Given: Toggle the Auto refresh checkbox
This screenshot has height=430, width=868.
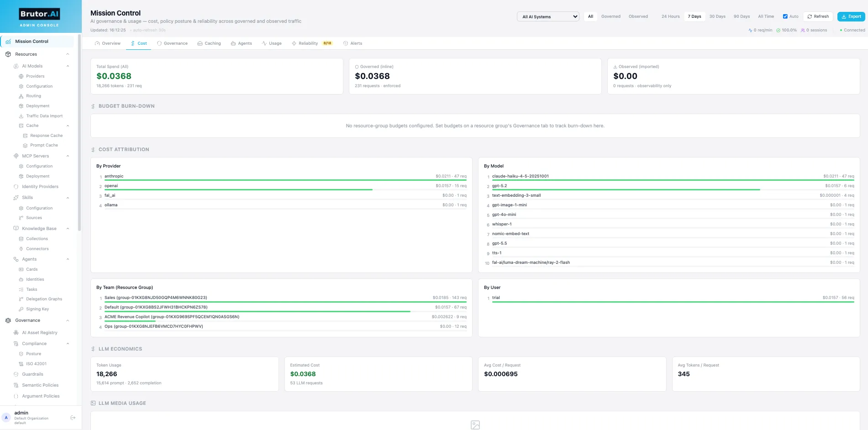Looking at the screenshot, I should coord(785,16).
